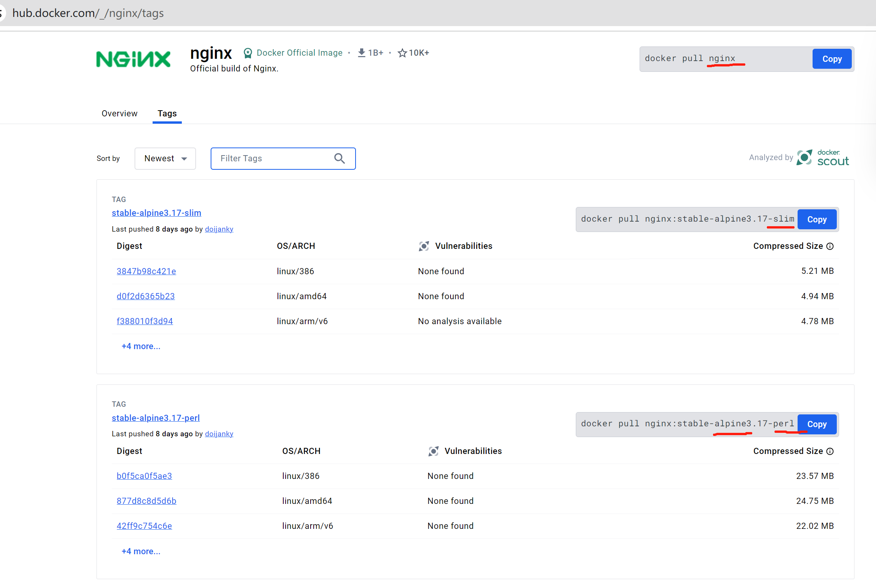
Task: Select the Tags tab
Action: (167, 114)
